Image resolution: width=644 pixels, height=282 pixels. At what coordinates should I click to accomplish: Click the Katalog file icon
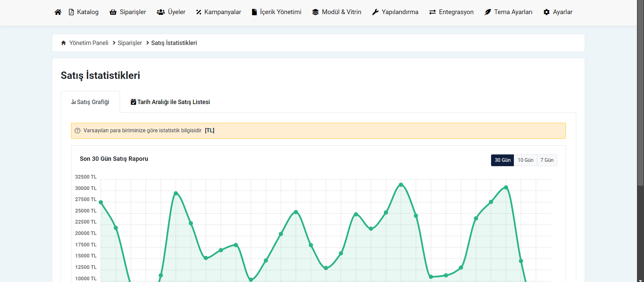tap(71, 12)
